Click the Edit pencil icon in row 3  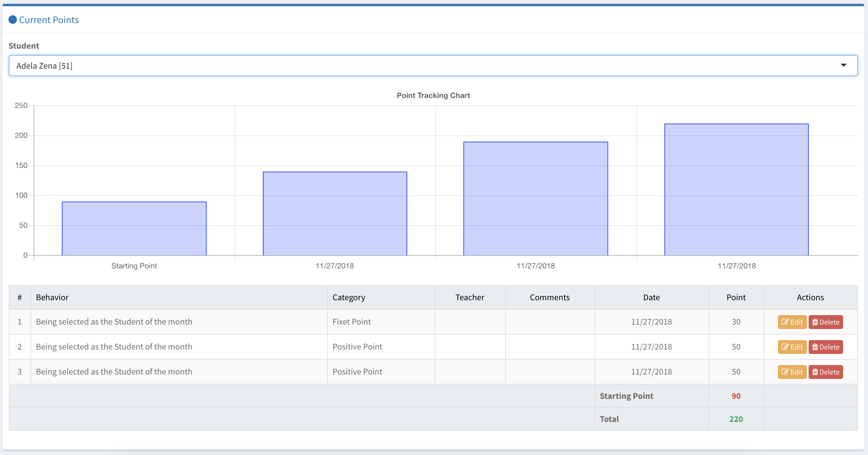pyautogui.click(x=785, y=372)
